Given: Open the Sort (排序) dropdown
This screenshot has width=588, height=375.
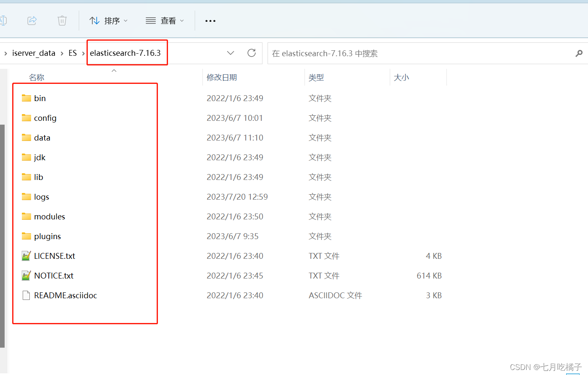Looking at the screenshot, I should point(109,21).
